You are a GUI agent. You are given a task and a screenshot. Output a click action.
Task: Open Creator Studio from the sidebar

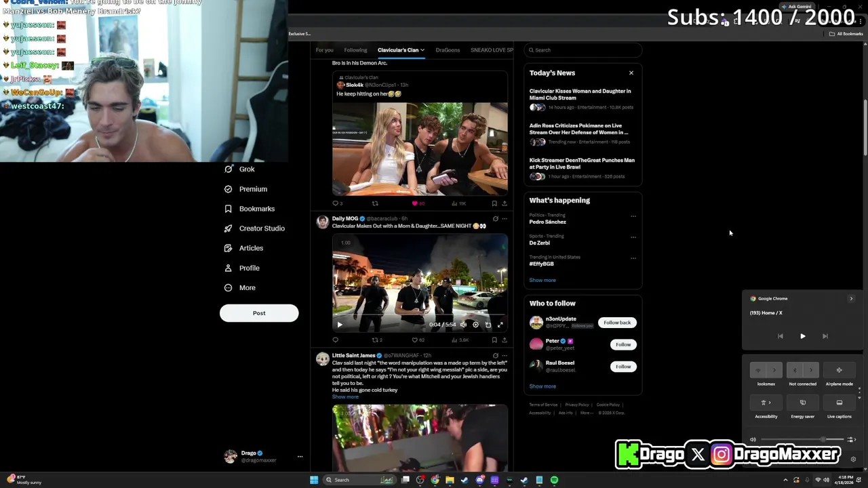254,228
